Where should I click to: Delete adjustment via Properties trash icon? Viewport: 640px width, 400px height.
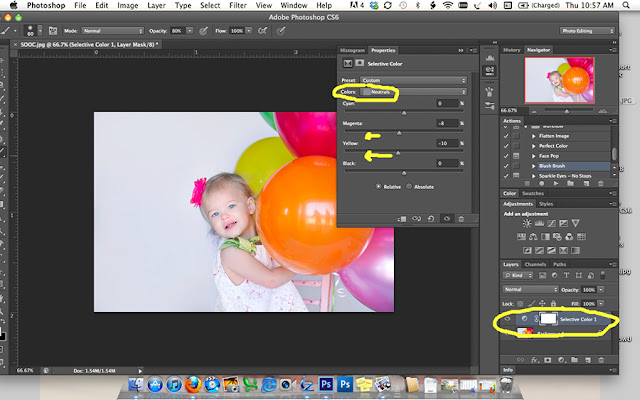tap(461, 217)
